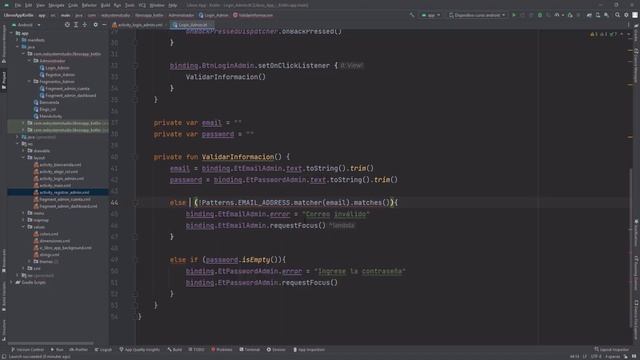Open the device selector dropdown
Screen dimensions: 640x360
477,15
